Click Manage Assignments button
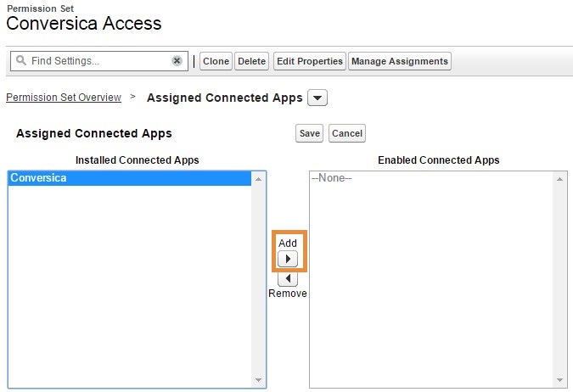This screenshot has width=573, height=392. [400, 61]
